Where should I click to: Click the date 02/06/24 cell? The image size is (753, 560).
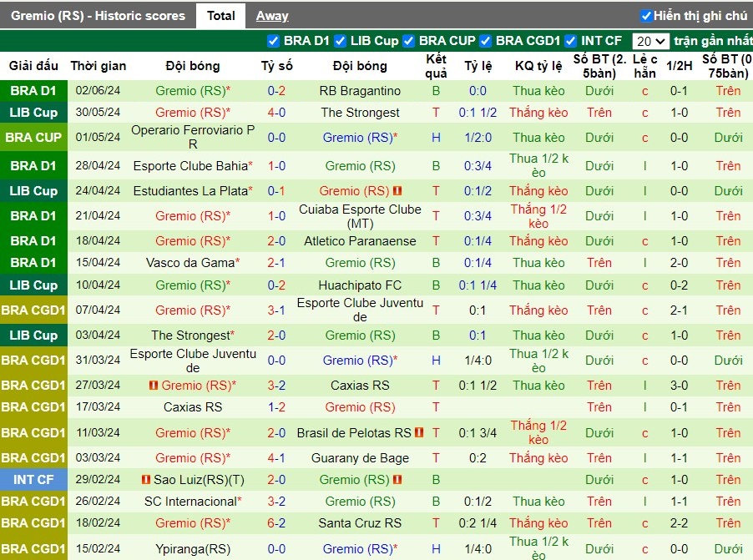coord(98,91)
